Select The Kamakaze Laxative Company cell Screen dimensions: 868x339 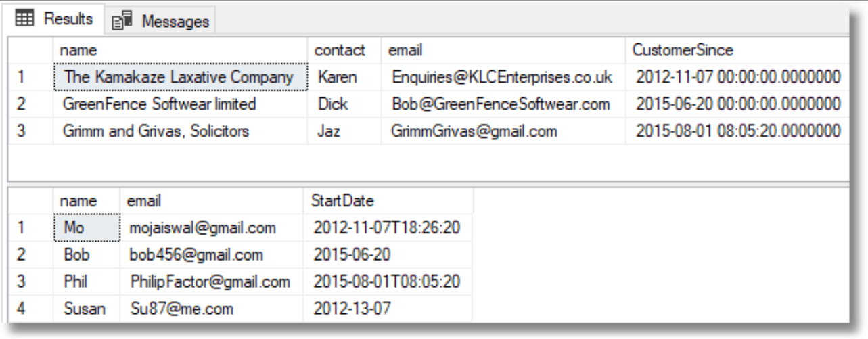click(x=181, y=78)
